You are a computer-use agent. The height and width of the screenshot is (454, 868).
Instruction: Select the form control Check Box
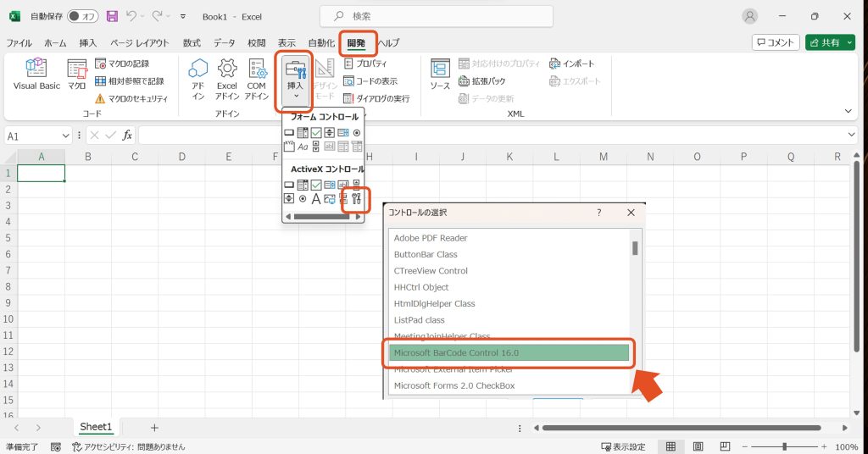pyautogui.click(x=316, y=133)
